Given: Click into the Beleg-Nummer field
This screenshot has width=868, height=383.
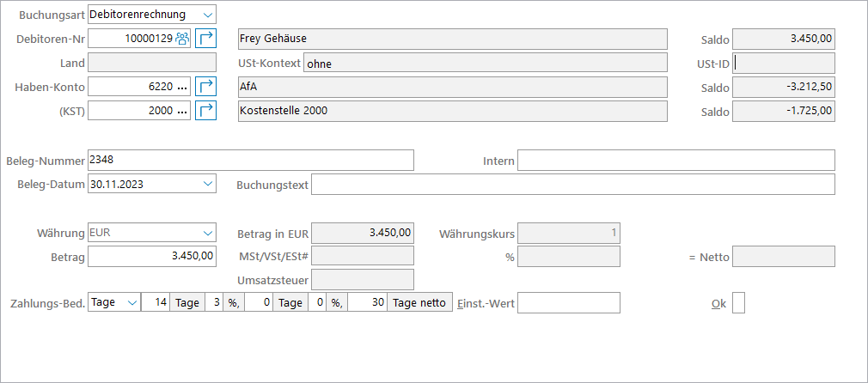Looking at the screenshot, I should 250,161.
